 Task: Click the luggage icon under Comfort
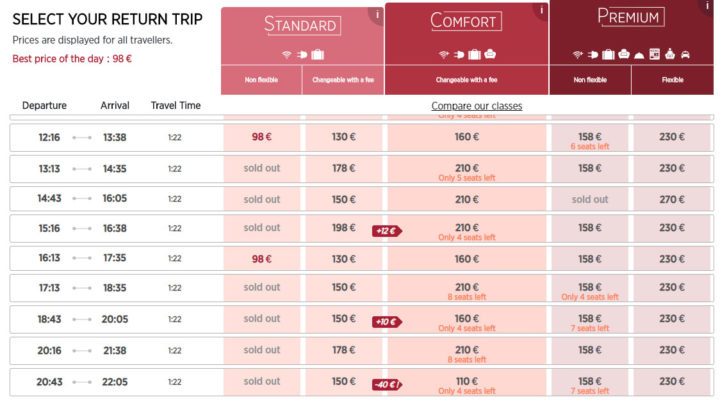click(474, 55)
